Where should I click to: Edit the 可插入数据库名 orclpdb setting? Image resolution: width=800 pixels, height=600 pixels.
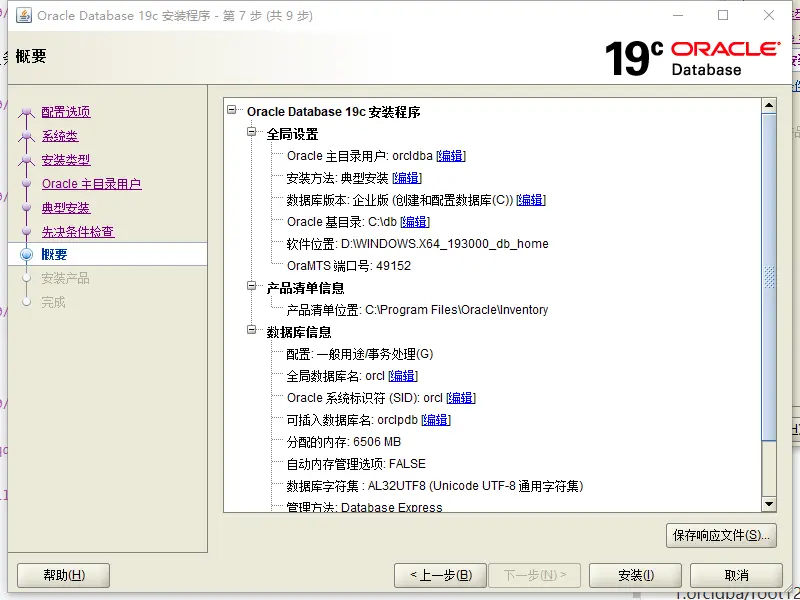[436, 420]
